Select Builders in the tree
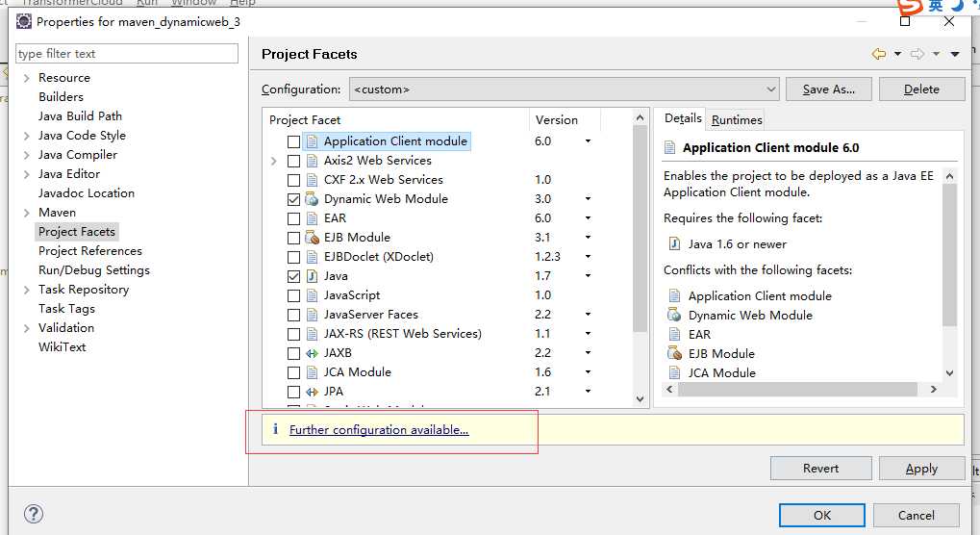980x535 pixels. click(61, 97)
